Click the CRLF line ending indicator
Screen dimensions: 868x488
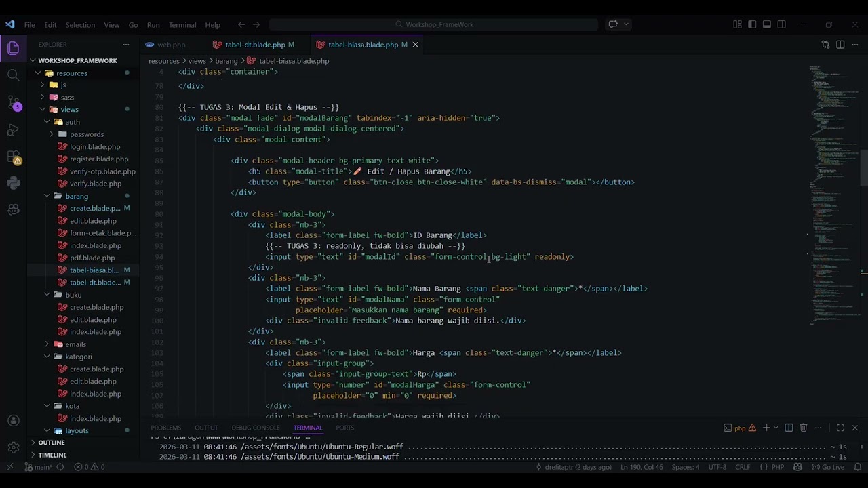click(743, 467)
